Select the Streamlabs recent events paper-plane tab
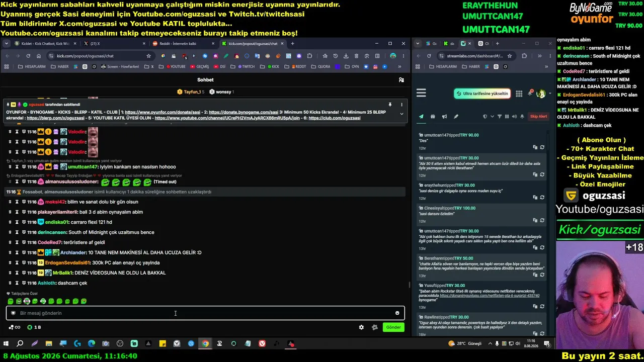Viewport: 644px width, 362px height. [421, 117]
